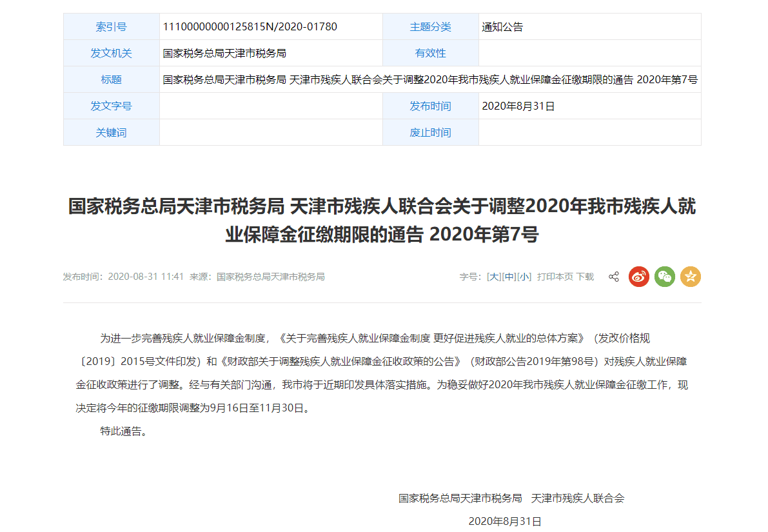Viewport: 768px width, 532px height.
Task: Click the date value 2020年8月31日 in the table
Action: [518, 106]
